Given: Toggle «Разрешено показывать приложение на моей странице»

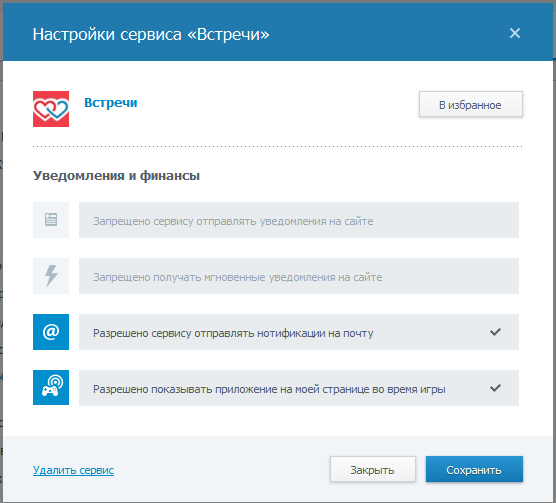Looking at the screenshot, I should [299, 388].
